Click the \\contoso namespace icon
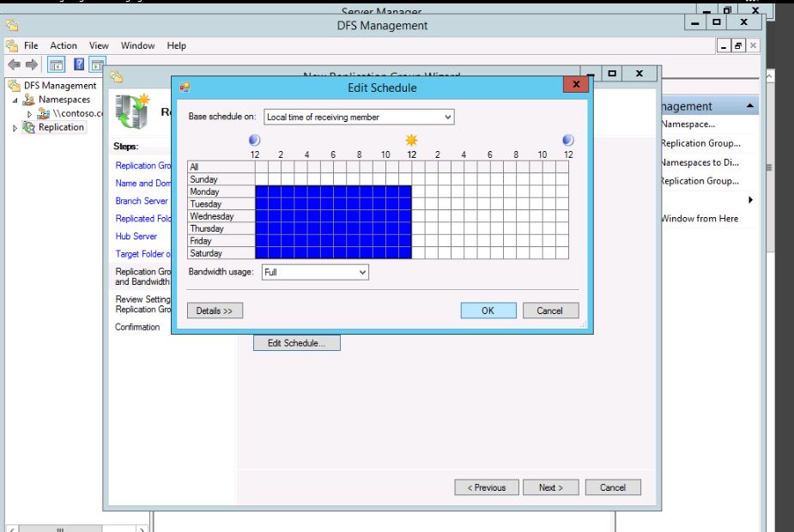 tap(44, 113)
